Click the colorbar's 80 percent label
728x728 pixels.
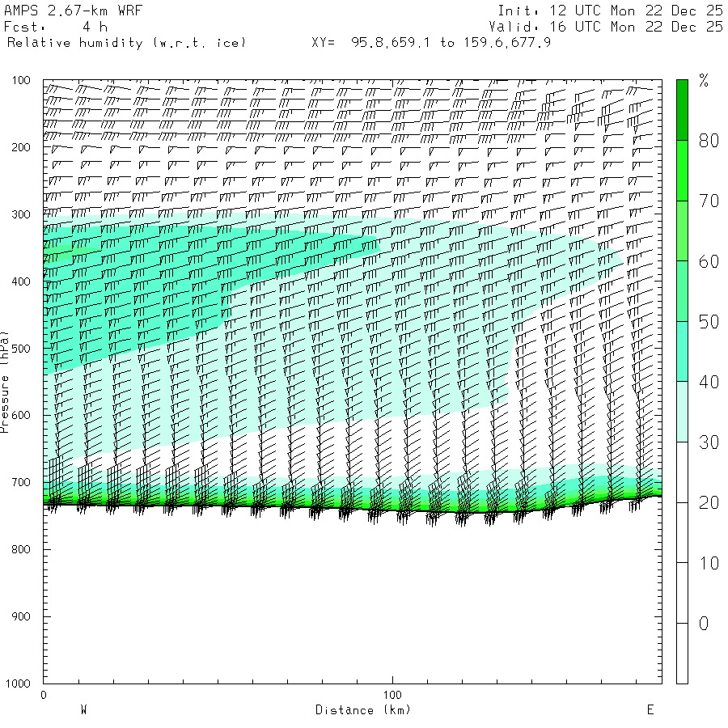point(709,141)
